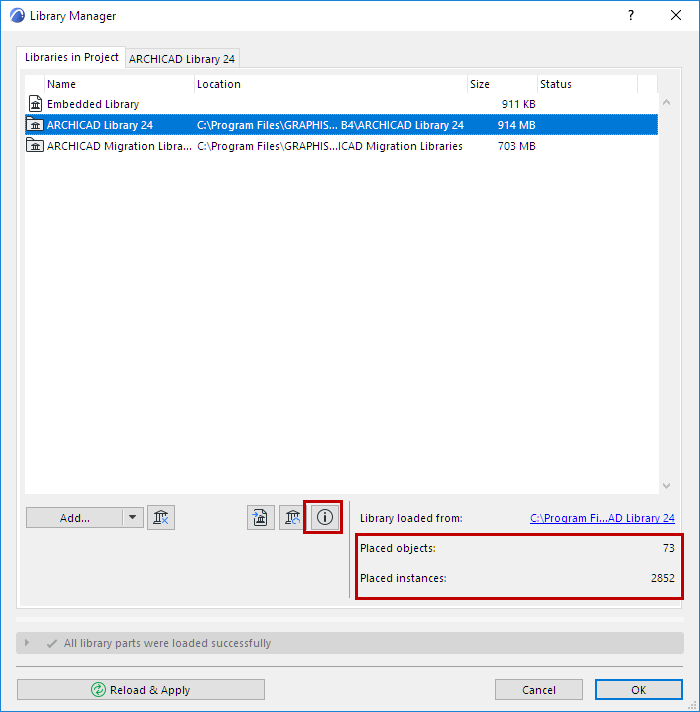The width and height of the screenshot is (700, 712).
Task: Select the Embedded Library row name
Action: point(93,104)
